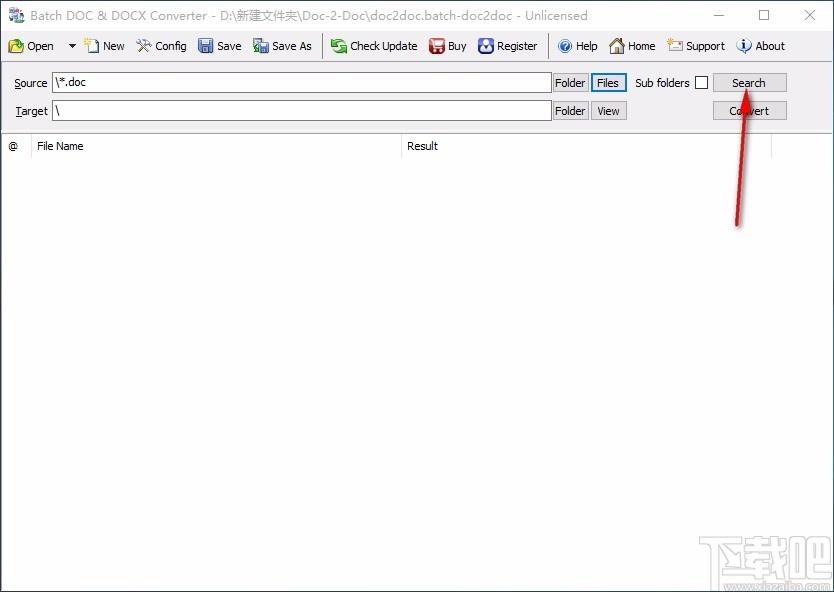Screen dimensions: 834x592
Task: Open the Register toolbar item
Action: (507, 46)
